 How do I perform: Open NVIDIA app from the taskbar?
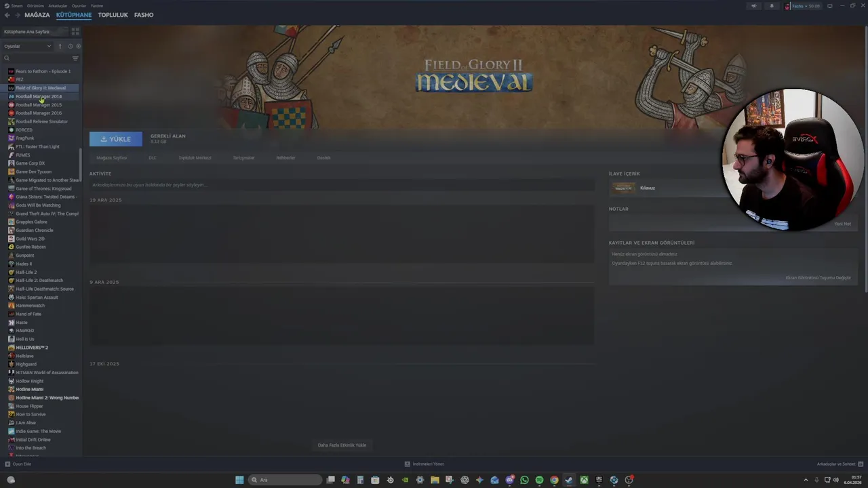[405, 480]
